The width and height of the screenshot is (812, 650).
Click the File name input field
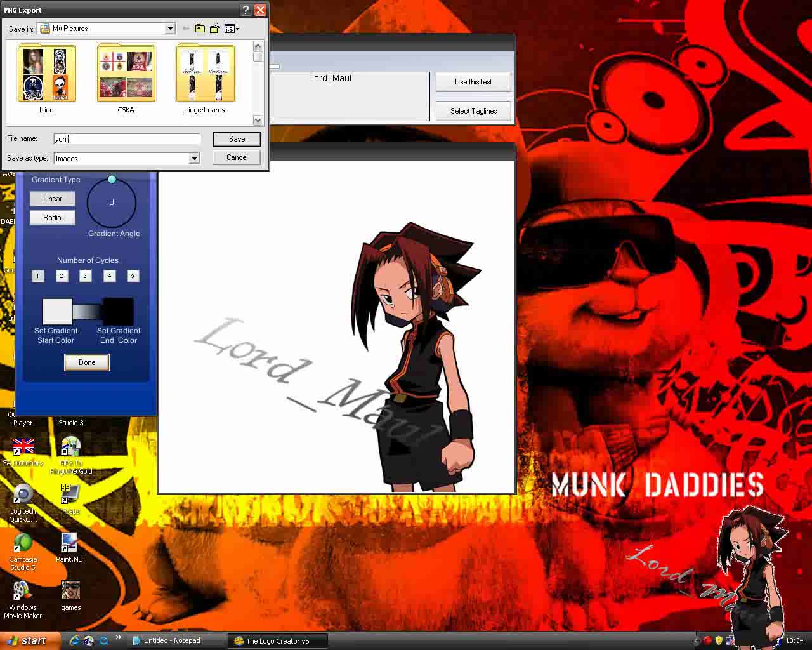coord(127,139)
